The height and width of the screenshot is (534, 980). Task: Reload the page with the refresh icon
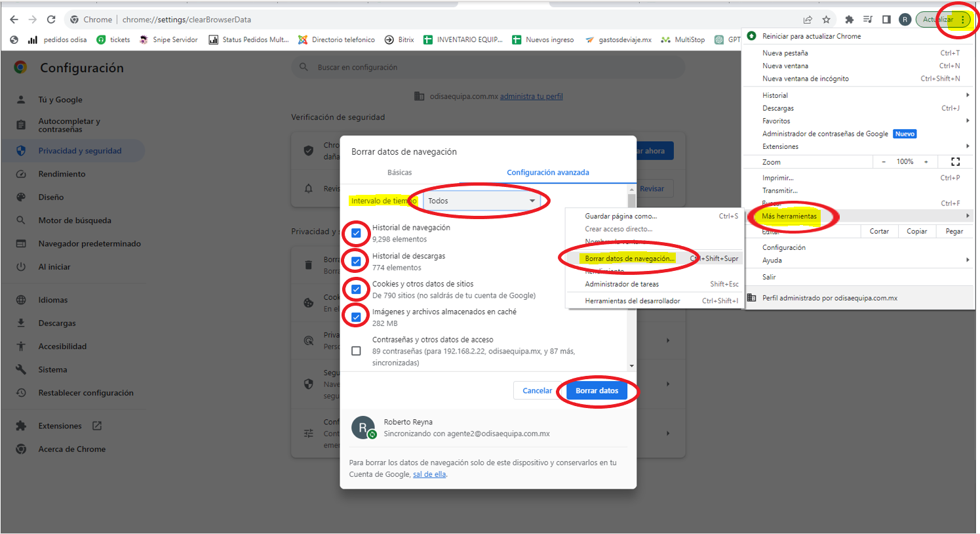click(x=51, y=20)
